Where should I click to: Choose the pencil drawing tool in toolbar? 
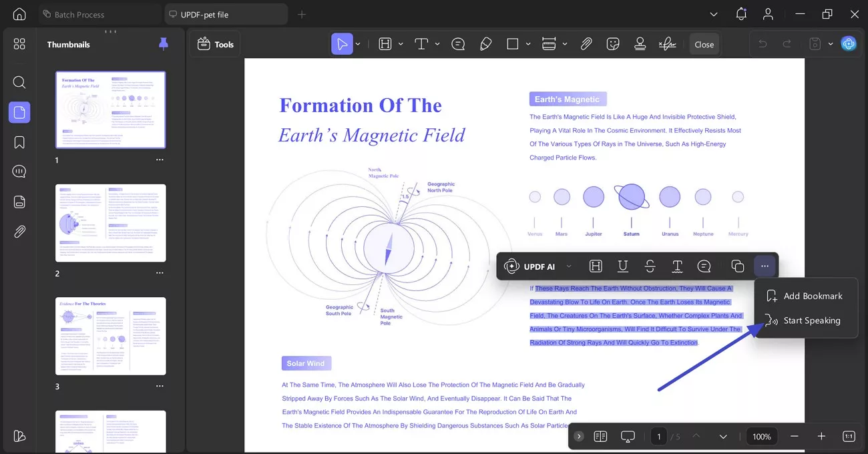486,44
